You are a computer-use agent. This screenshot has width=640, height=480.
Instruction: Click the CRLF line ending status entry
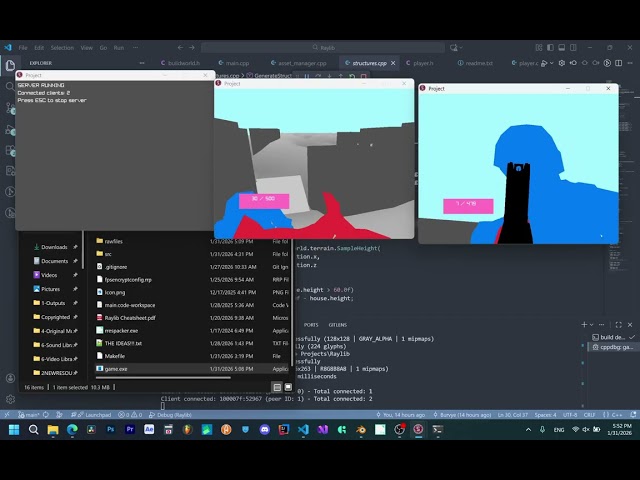click(x=589, y=415)
